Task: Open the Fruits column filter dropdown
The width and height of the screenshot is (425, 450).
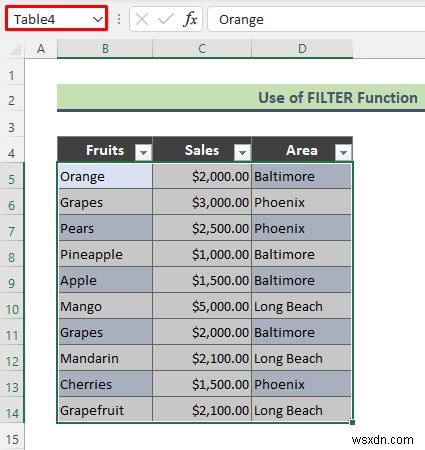Action: pos(143,152)
